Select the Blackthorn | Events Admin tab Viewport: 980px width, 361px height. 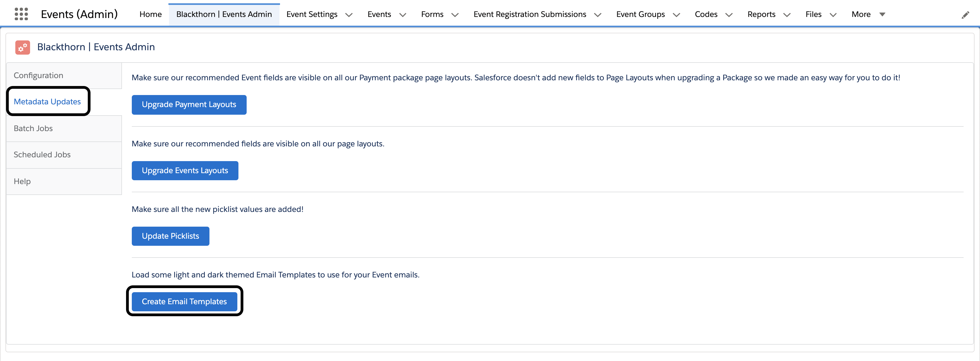tap(224, 14)
